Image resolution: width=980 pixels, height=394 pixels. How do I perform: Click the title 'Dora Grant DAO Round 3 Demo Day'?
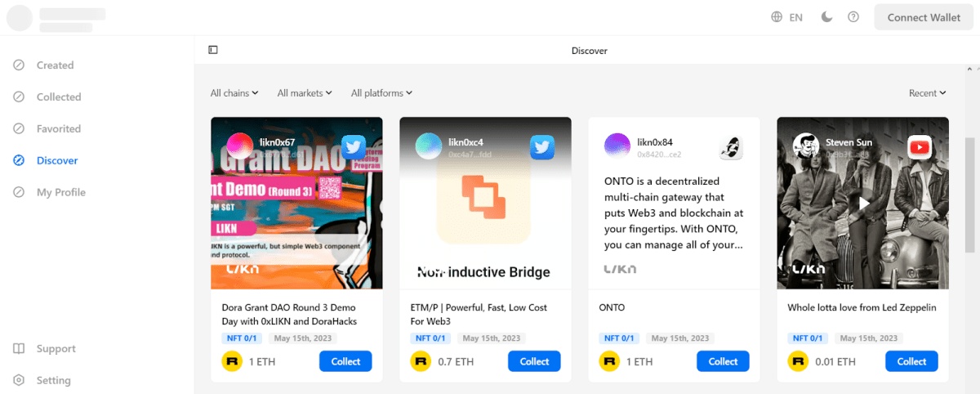(x=289, y=315)
